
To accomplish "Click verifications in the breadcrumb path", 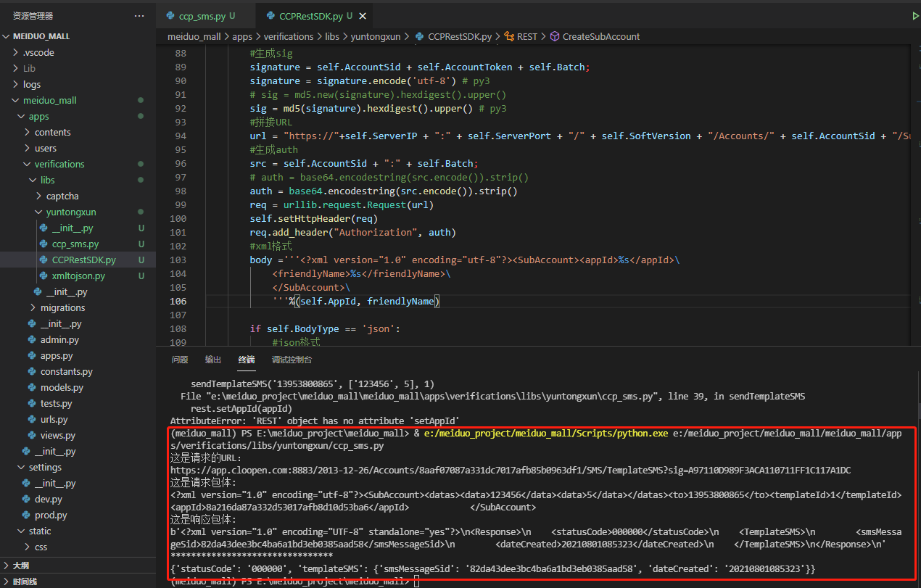I will tap(289, 36).
